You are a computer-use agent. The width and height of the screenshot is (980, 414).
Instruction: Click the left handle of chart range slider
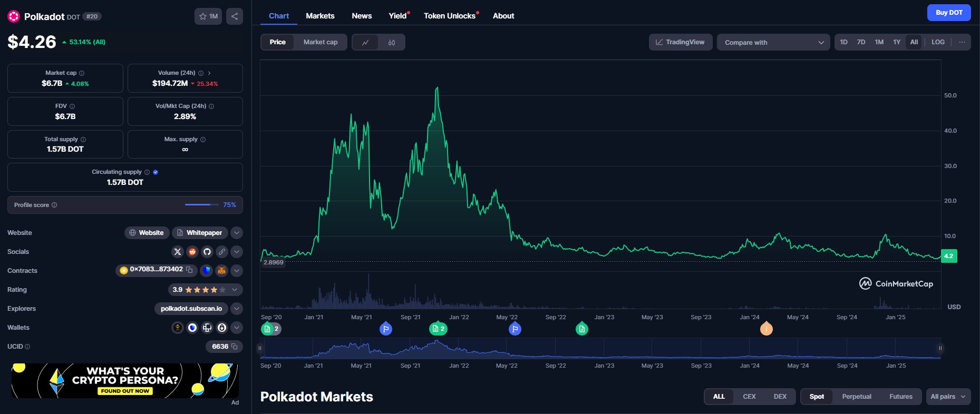pyautogui.click(x=259, y=348)
